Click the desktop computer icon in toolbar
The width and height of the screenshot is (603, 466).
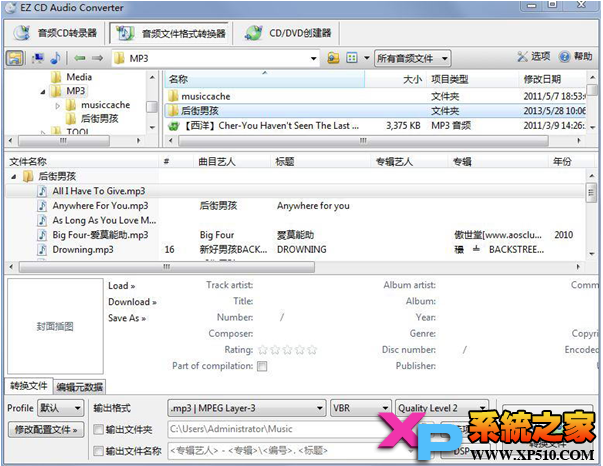click(38, 58)
